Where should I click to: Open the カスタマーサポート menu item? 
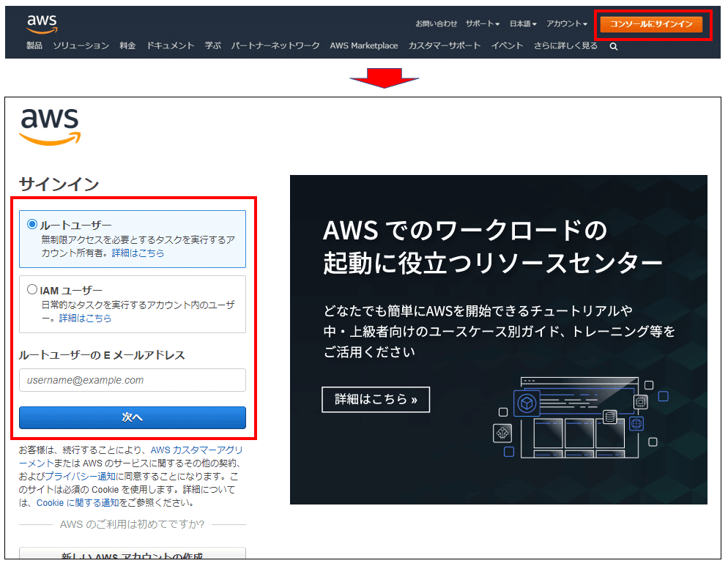point(445,45)
